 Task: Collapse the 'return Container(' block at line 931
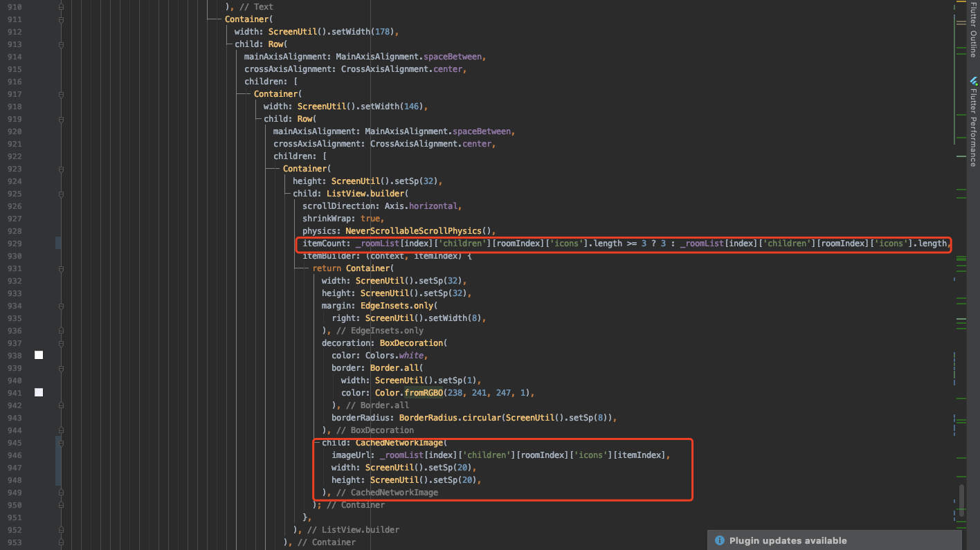tap(61, 268)
